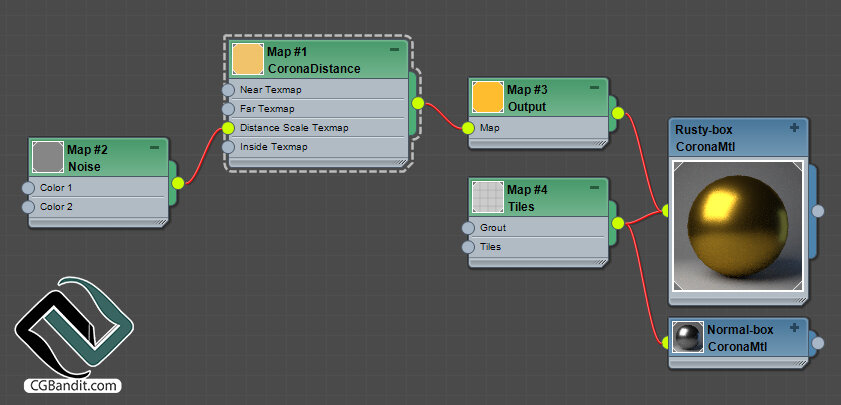Click the Normal-box sphere thumbnail
This screenshot has width=841, height=405.
click(x=688, y=337)
